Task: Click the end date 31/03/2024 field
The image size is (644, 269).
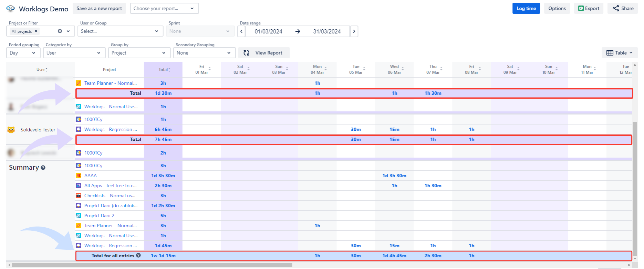Action: (327, 31)
